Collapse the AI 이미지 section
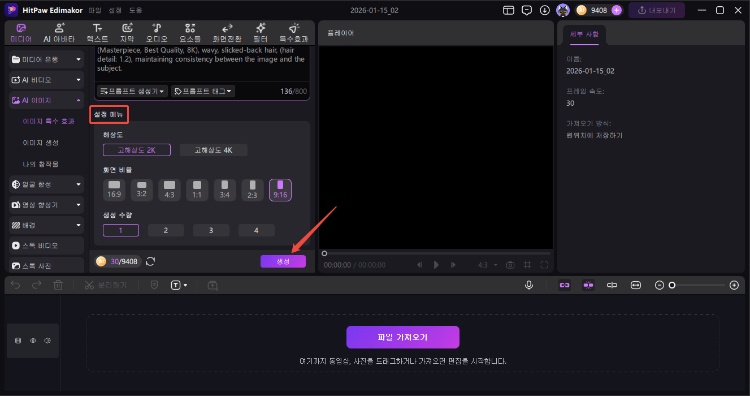This screenshot has width=750, height=396. 46,100
